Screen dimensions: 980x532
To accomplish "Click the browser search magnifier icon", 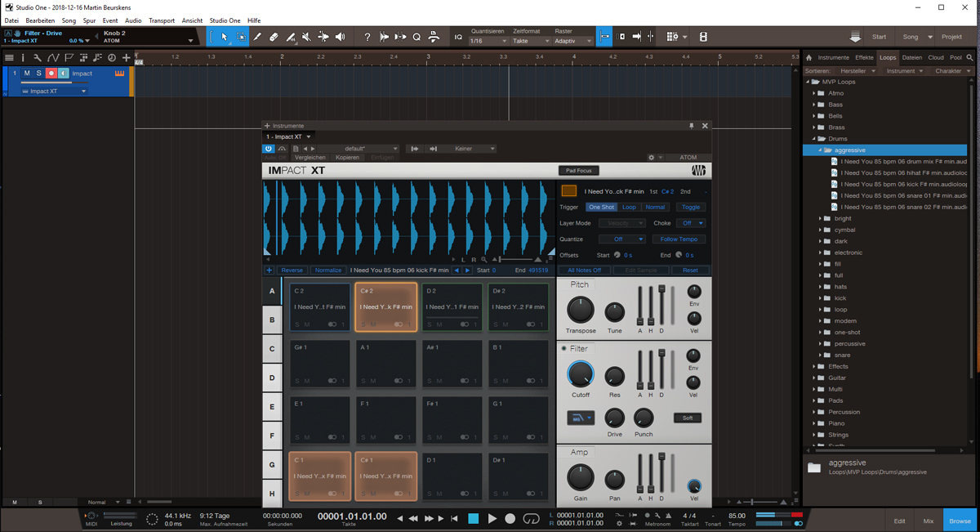I will [971, 58].
